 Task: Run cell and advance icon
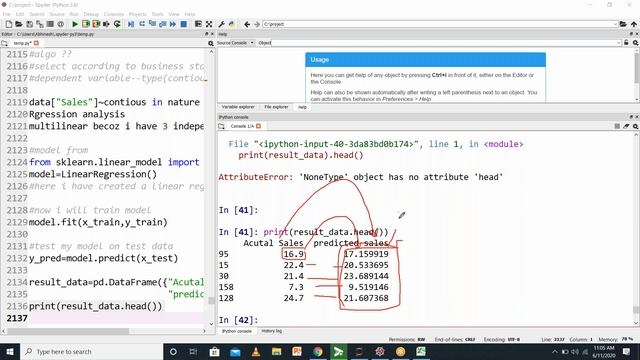[96, 24]
